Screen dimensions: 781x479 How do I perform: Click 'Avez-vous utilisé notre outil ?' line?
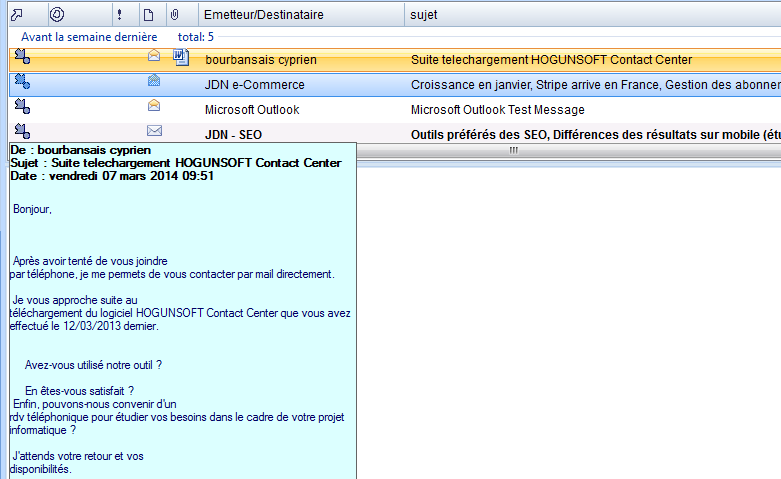point(94,365)
